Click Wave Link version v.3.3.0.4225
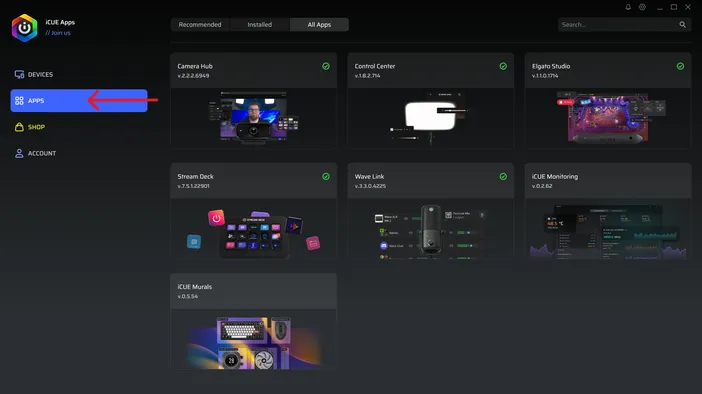 tap(370, 186)
